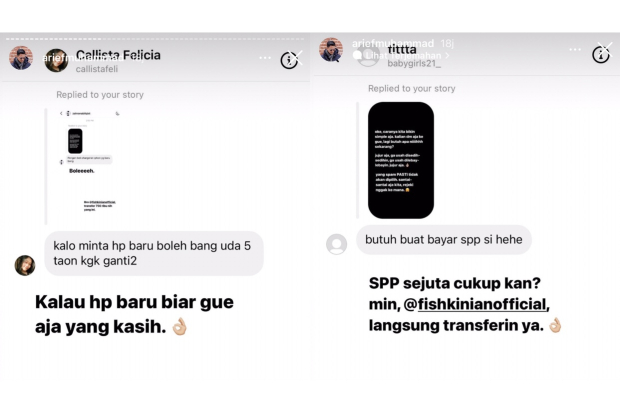Open ariefmuhammad avatar on the left story

(21, 58)
